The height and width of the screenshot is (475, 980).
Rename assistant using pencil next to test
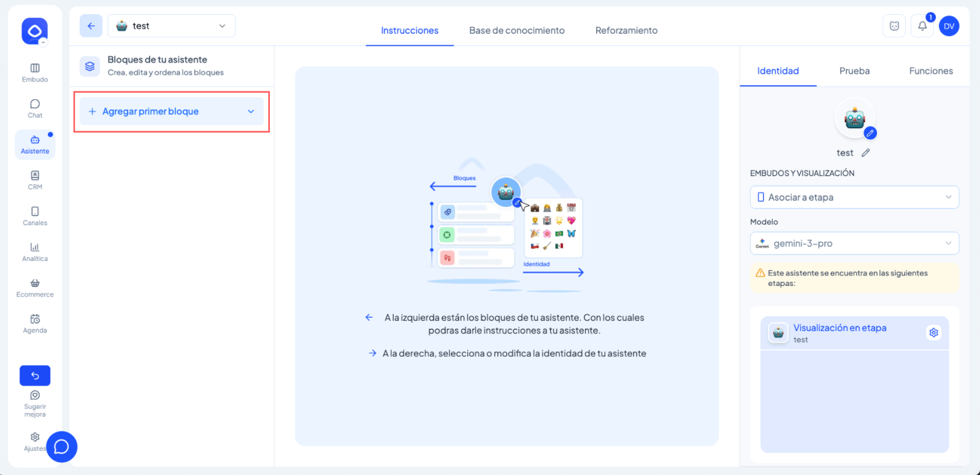pos(865,153)
